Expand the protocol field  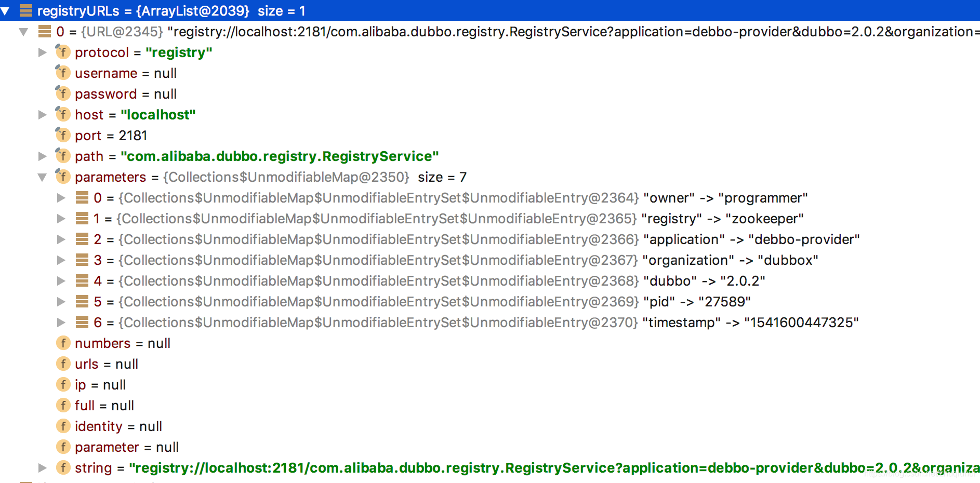tap(43, 52)
